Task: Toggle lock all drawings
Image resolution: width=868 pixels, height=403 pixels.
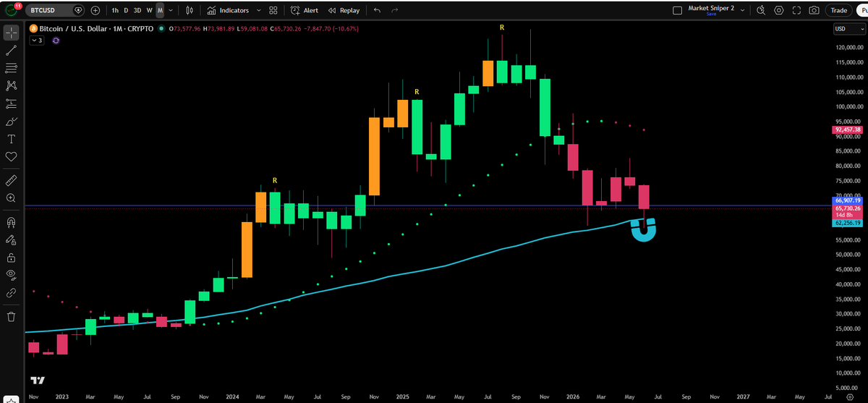Action: 11,257
